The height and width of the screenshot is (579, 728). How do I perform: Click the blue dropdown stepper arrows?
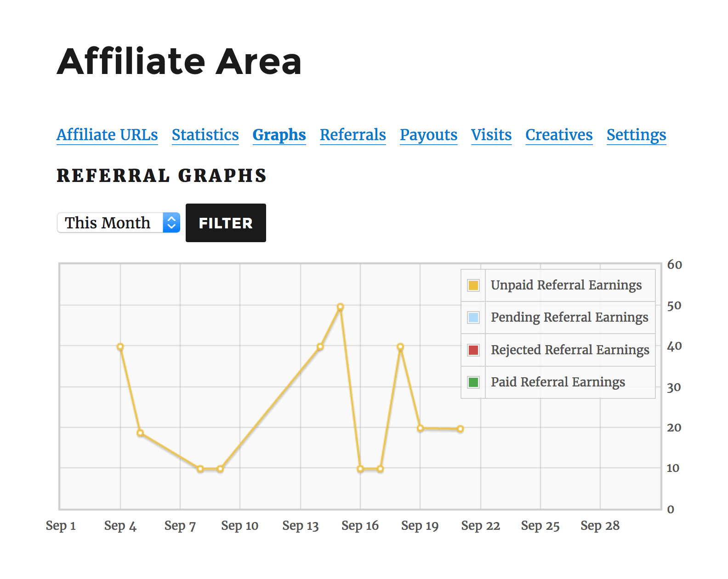tap(171, 223)
